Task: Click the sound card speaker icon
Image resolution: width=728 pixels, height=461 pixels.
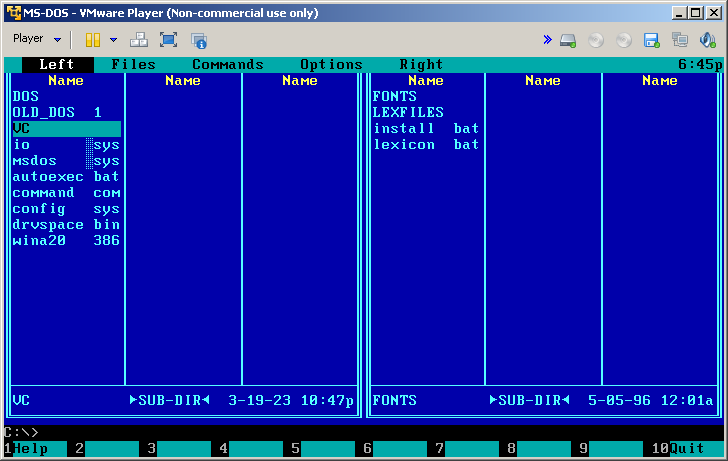Action: coord(708,40)
